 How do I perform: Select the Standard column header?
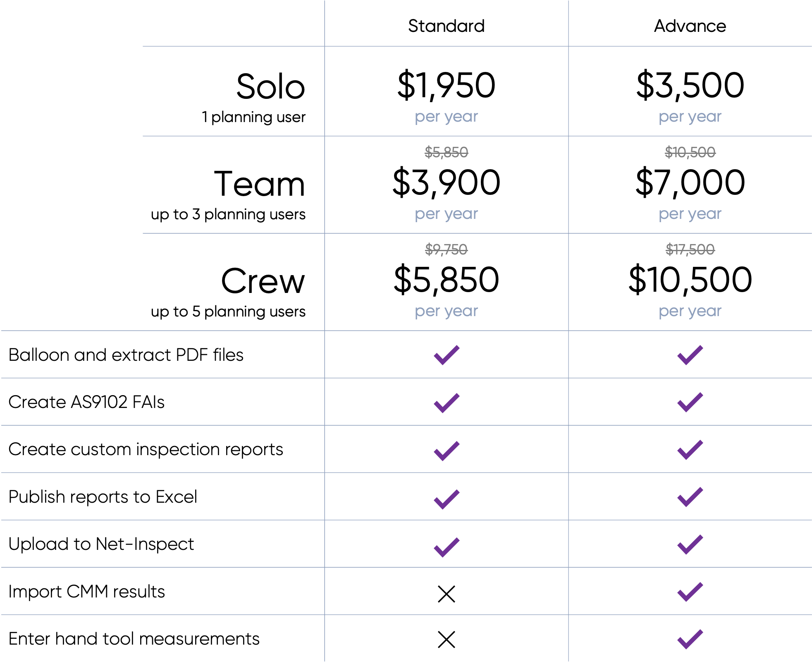(x=446, y=26)
